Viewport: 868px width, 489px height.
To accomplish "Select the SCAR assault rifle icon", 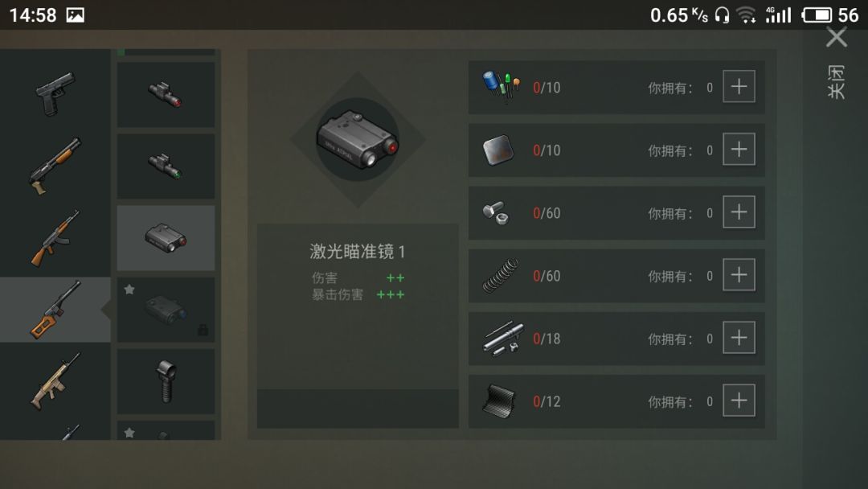I will point(55,381).
